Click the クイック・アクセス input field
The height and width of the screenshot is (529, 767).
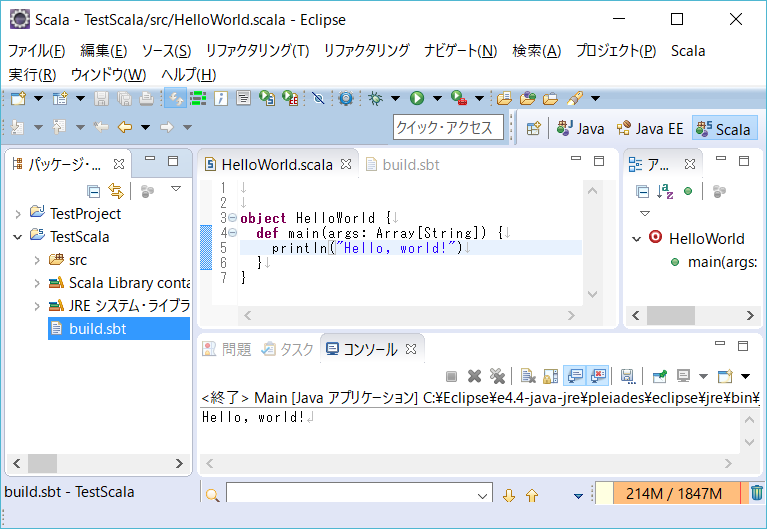448,127
